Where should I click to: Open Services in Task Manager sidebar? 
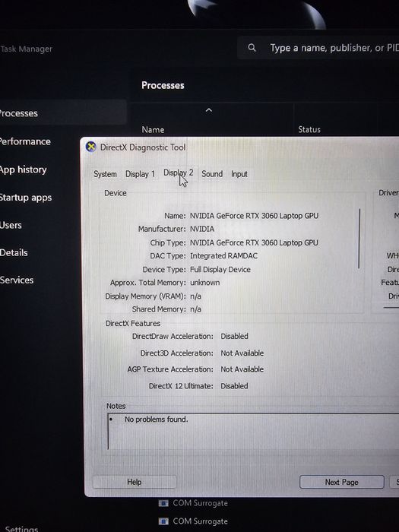(x=17, y=280)
